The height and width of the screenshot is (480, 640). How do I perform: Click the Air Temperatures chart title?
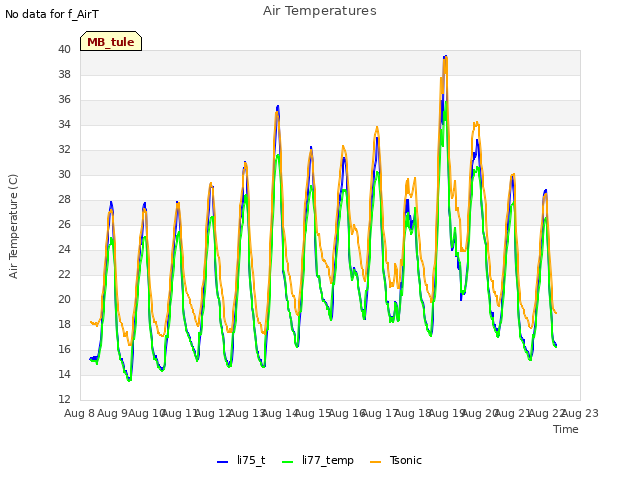(x=320, y=11)
